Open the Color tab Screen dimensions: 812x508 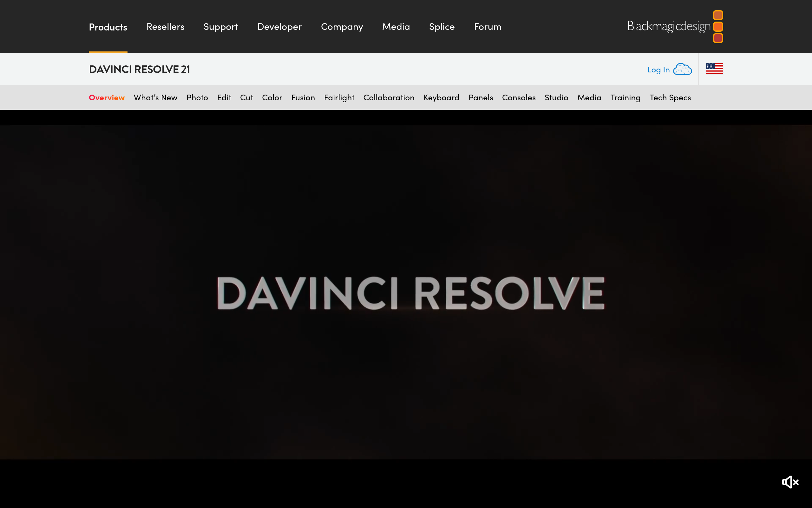pyautogui.click(x=272, y=97)
